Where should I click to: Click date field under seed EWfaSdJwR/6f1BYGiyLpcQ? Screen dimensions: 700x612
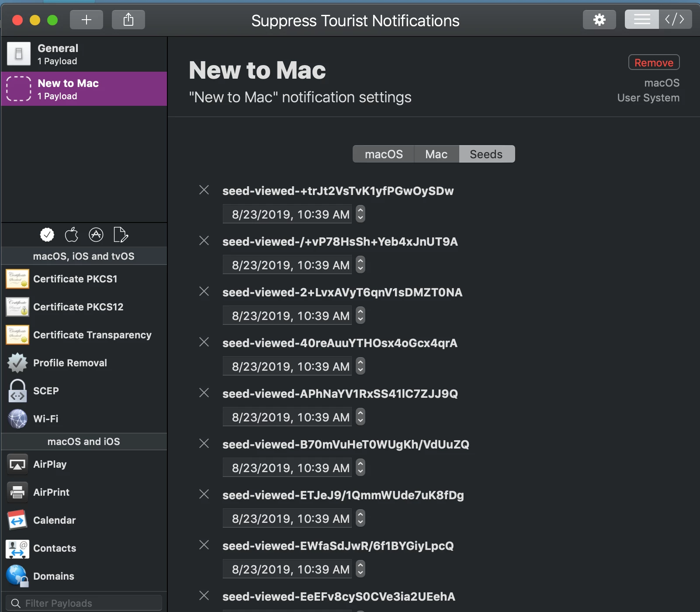point(287,570)
